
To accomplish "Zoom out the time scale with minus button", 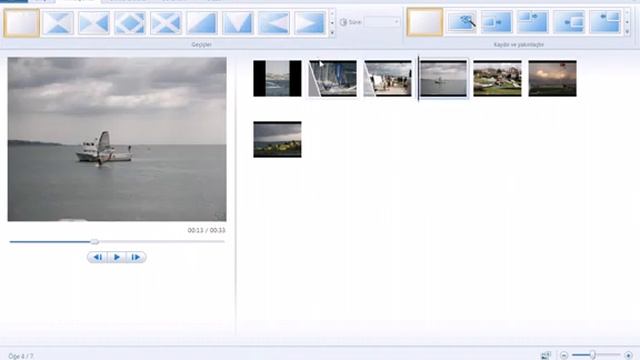I will 564,356.
